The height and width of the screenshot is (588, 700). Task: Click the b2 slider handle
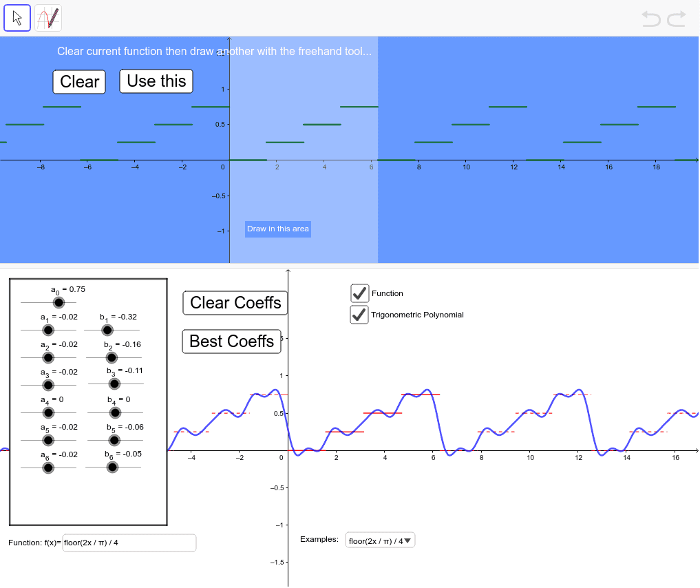[112, 357]
